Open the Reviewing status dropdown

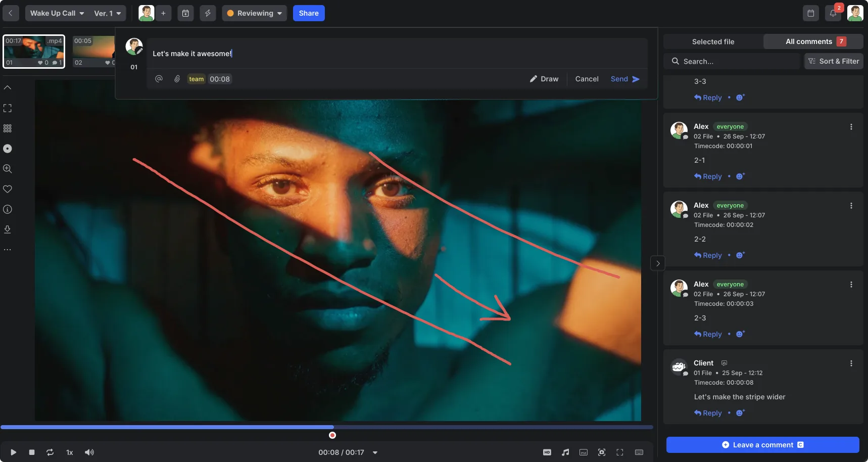tap(254, 13)
